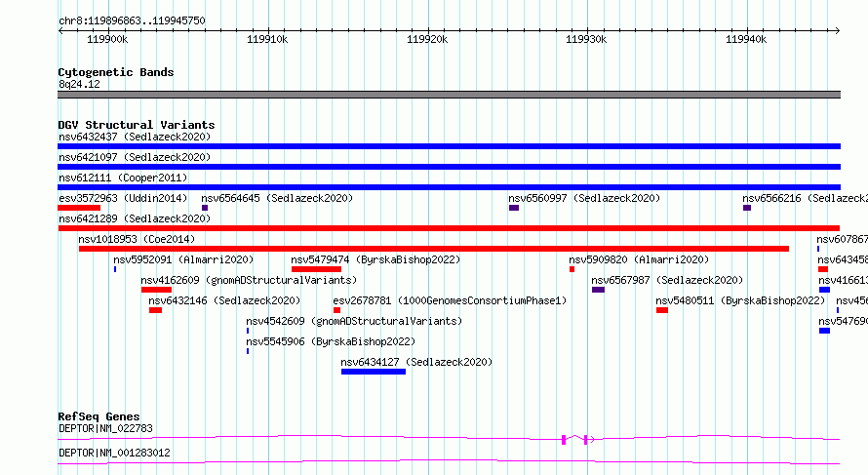Open the nsv6432146 (Sedlazeck2020) label
Viewport: 868px width, 475px height.
(x=224, y=300)
